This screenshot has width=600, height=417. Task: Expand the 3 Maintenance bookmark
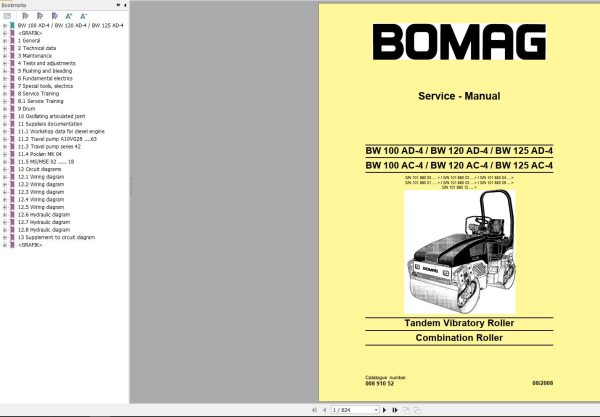click(5, 56)
